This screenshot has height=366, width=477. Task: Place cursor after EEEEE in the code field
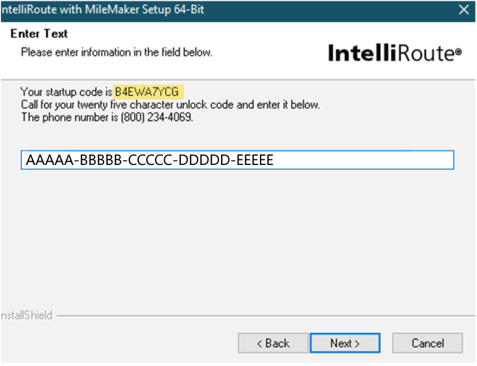[274, 160]
